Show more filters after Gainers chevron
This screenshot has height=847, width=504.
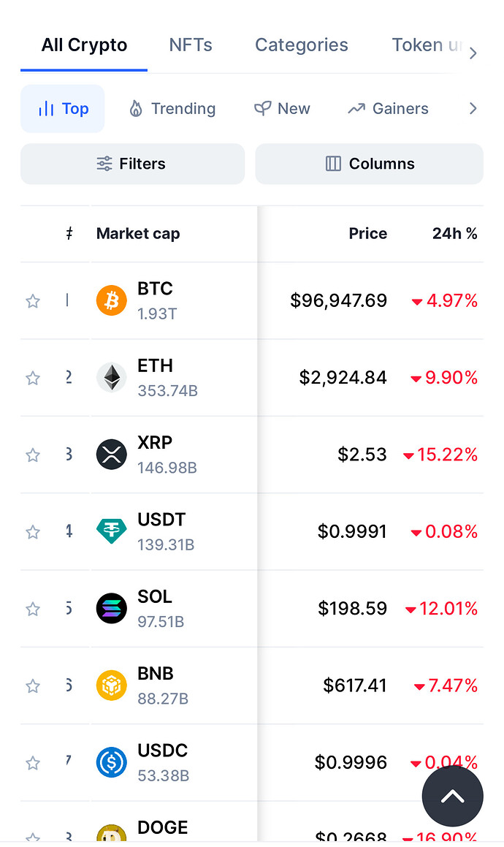point(473,109)
